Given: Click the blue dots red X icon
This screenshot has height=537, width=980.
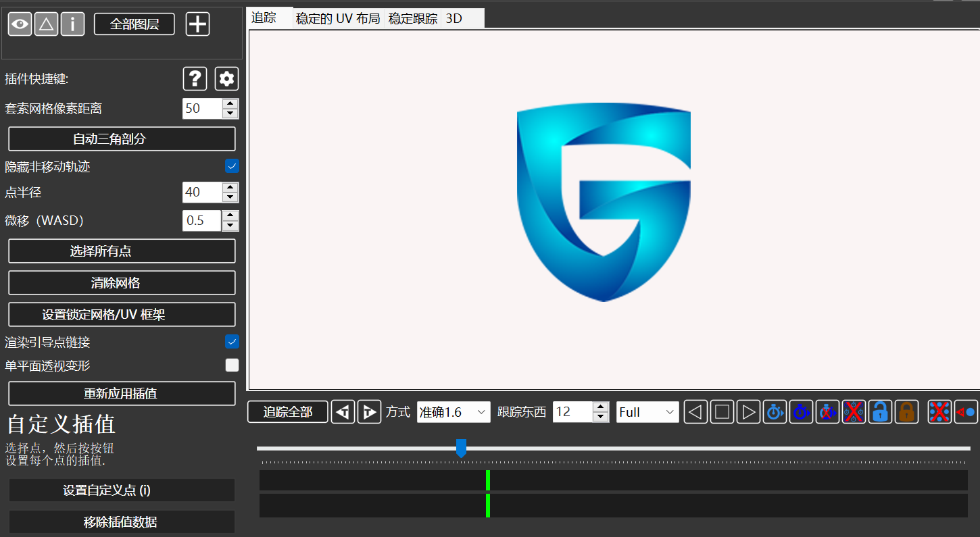Looking at the screenshot, I should point(939,412).
